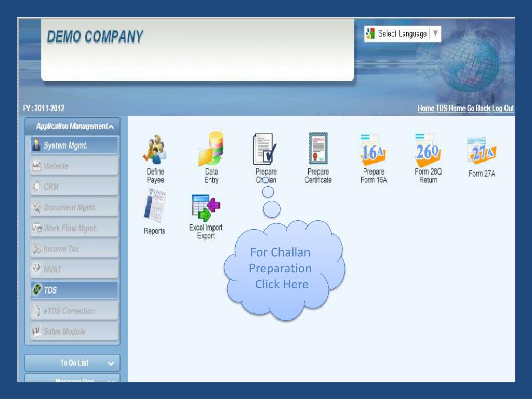Select the eTDS Correction menu label
This screenshot has height=399, width=532.
[x=69, y=311]
